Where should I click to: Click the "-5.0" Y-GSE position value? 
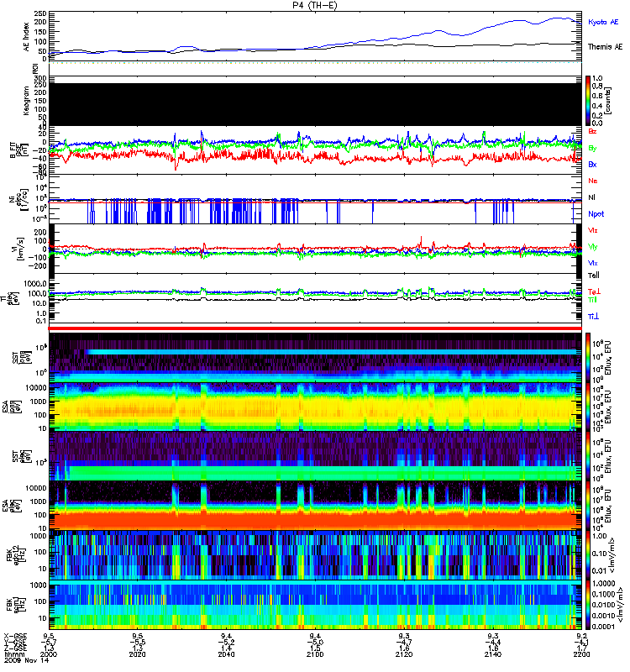[x=315, y=642]
